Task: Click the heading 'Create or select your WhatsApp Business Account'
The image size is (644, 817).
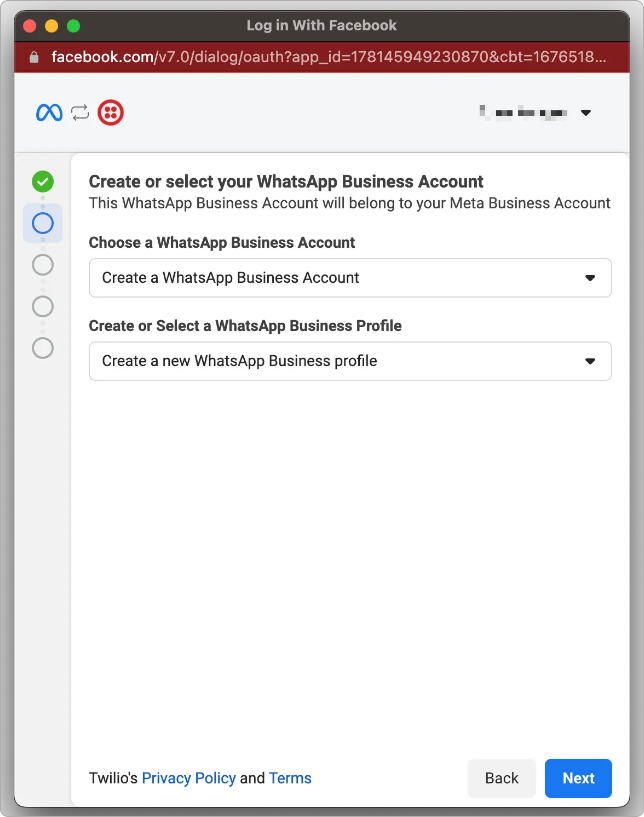Action: 286,181
